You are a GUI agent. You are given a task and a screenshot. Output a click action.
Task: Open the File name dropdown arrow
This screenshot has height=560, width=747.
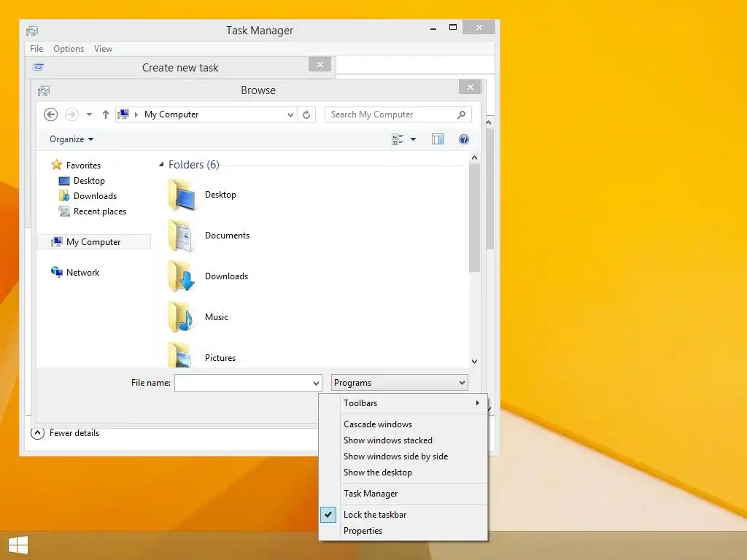point(316,383)
